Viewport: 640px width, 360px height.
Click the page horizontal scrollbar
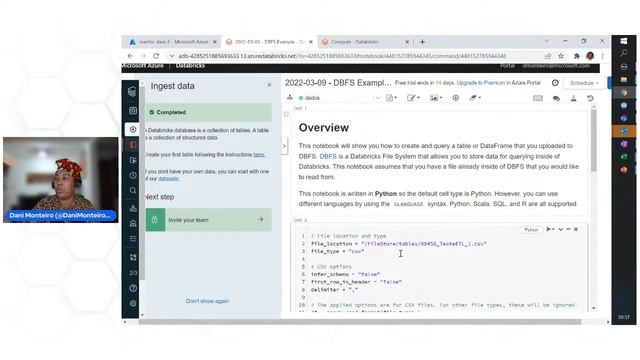[360, 322]
